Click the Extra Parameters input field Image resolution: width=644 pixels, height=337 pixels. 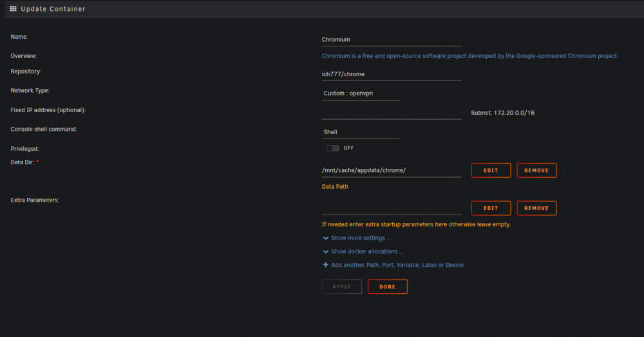392,208
